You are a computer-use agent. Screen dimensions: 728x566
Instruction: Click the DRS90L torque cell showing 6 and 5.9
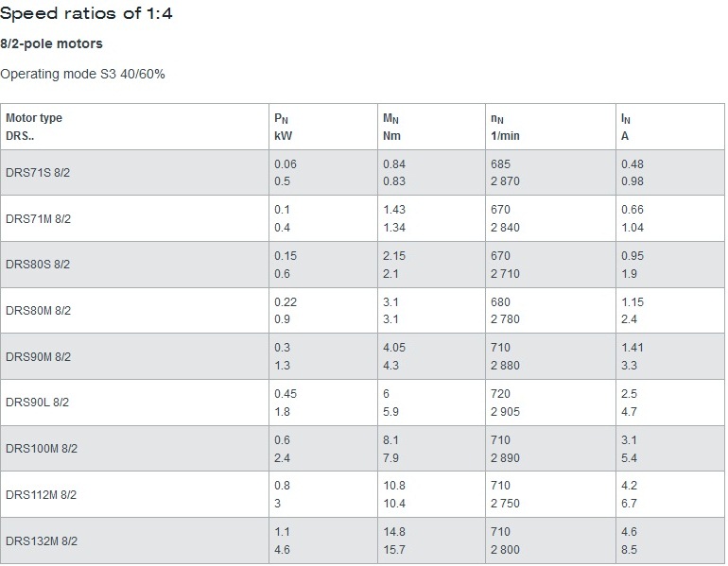[x=392, y=403]
